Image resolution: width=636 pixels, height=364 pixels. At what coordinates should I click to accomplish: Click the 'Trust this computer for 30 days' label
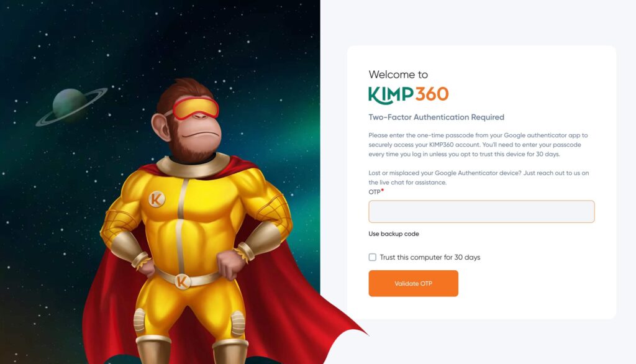(x=430, y=257)
